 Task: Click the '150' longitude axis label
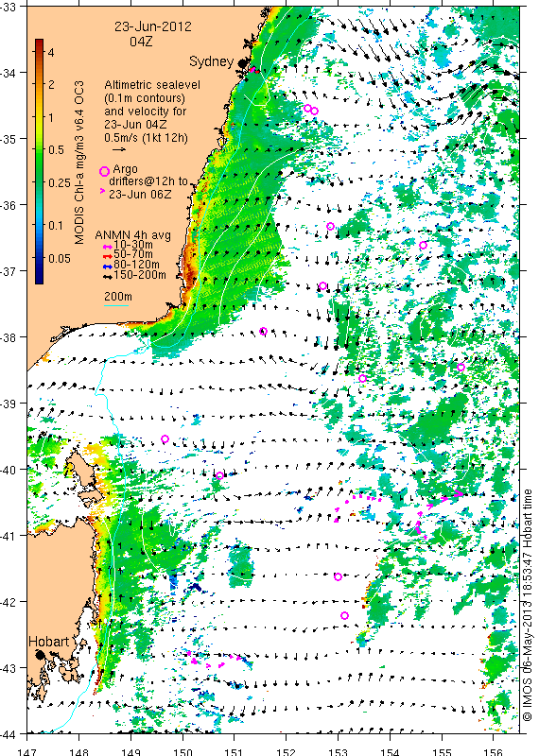tap(183, 751)
